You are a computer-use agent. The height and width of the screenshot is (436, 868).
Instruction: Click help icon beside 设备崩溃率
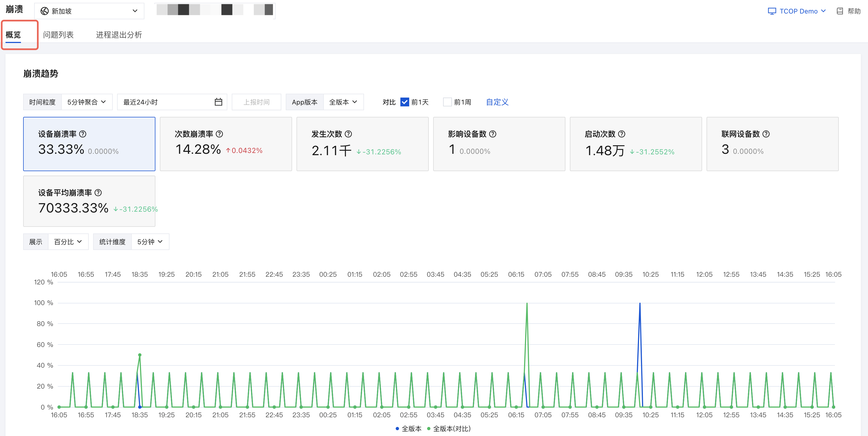[x=83, y=134]
